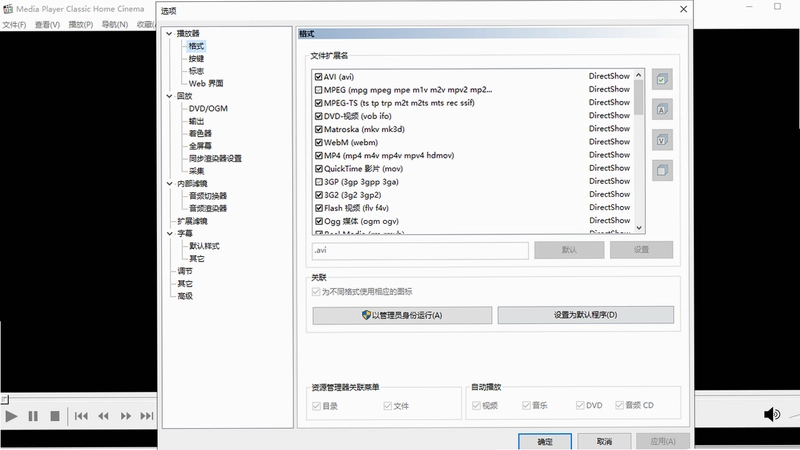The width and height of the screenshot is (800, 450).
Task: Select 调节 in the options tree
Action: tap(185, 271)
